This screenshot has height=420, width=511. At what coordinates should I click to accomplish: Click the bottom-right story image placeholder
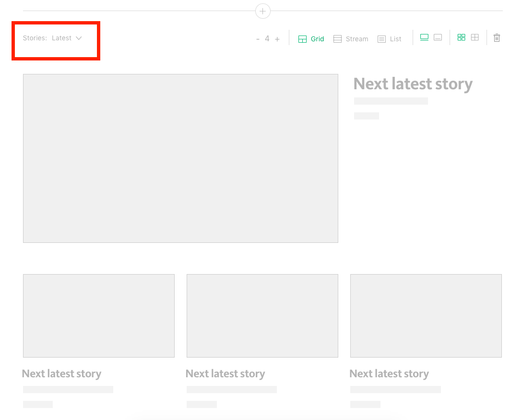click(x=426, y=316)
